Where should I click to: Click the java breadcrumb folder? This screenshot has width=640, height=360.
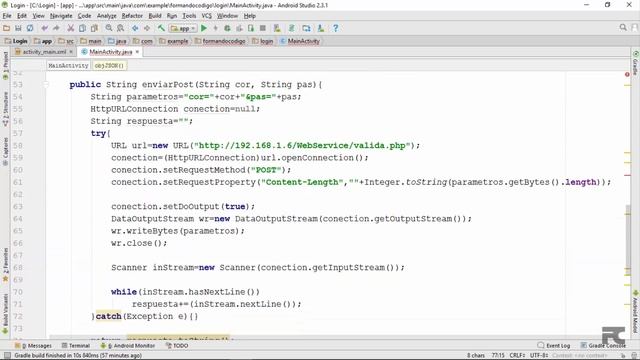click(x=117, y=41)
